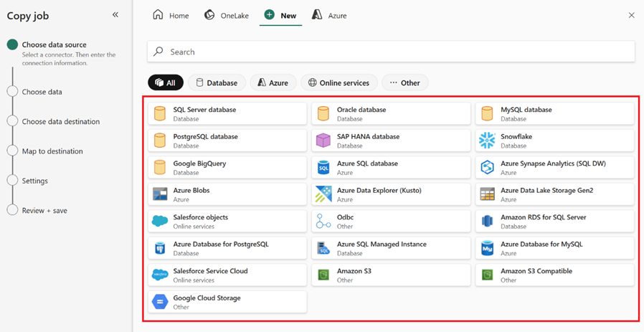
Task: Switch to the Home tab
Action: [x=171, y=16]
